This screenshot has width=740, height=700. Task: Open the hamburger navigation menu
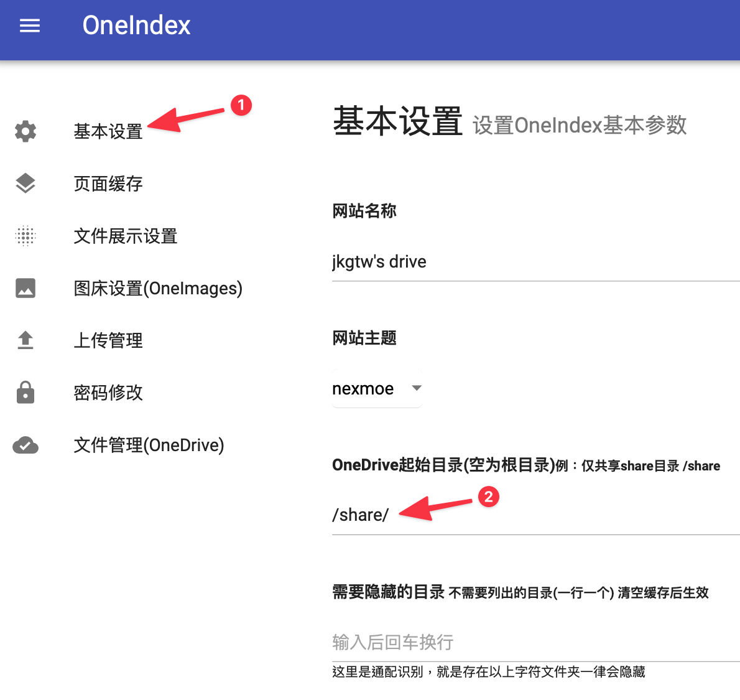30,26
